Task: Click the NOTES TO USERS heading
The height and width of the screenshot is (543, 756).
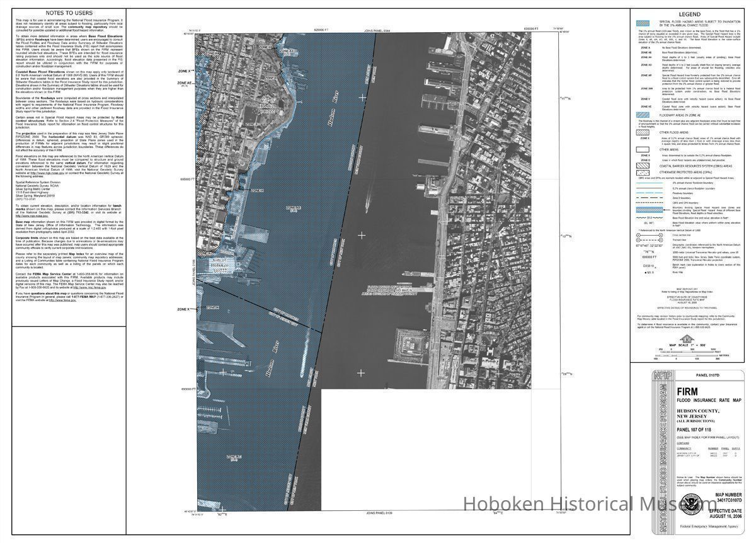Action: (x=69, y=13)
